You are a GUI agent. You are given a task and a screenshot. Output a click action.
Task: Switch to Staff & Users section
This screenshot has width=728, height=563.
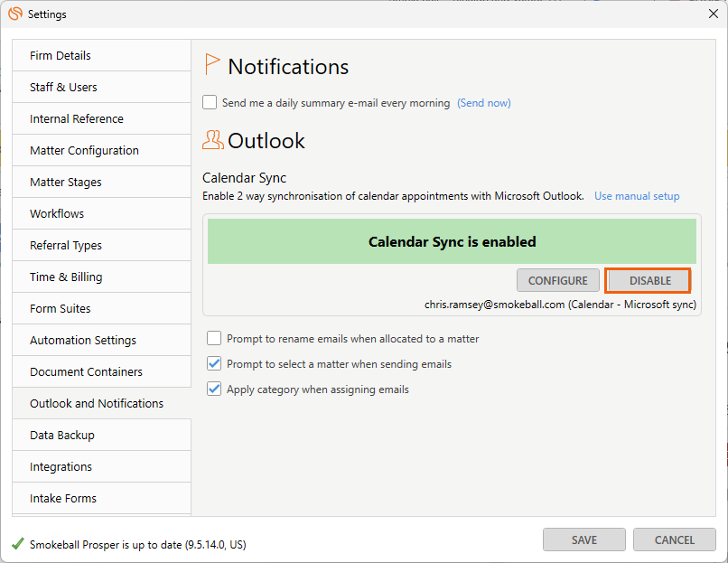[102, 87]
